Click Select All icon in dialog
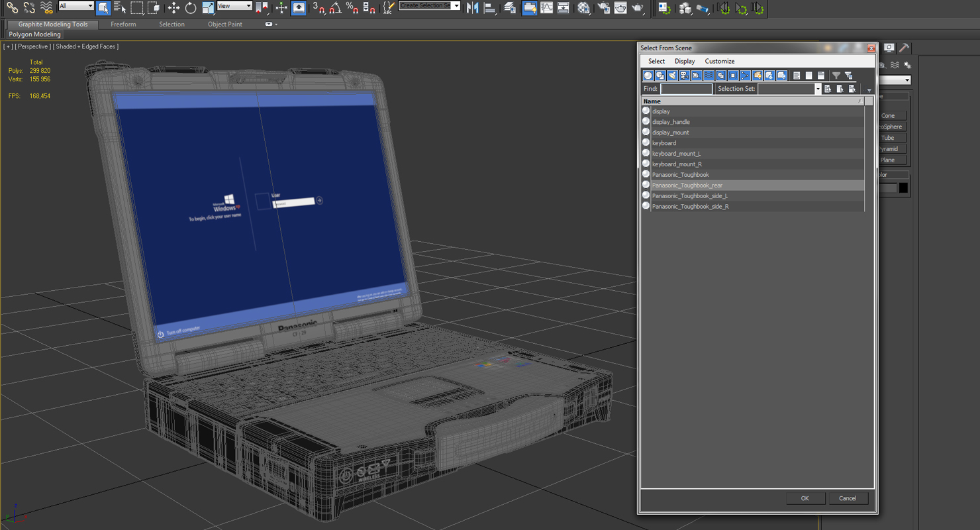 (x=797, y=76)
